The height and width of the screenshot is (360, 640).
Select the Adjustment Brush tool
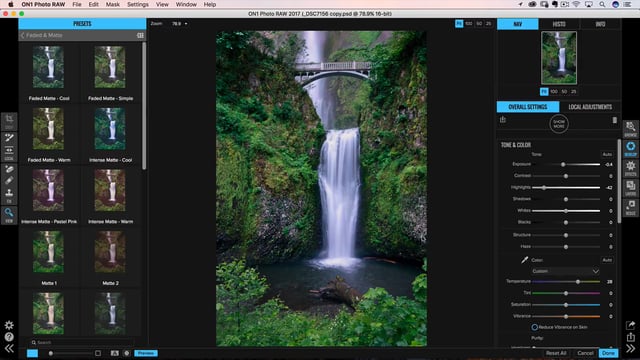pyautogui.click(x=9, y=137)
